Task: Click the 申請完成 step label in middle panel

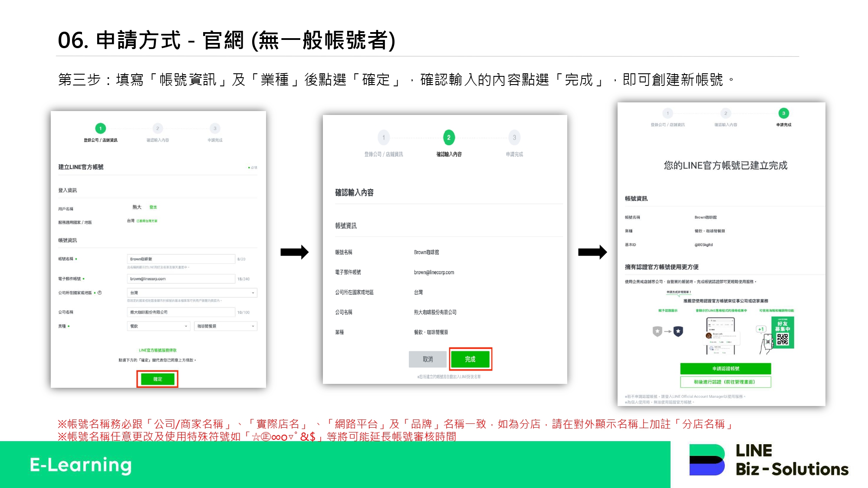Action: (x=514, y=154)
